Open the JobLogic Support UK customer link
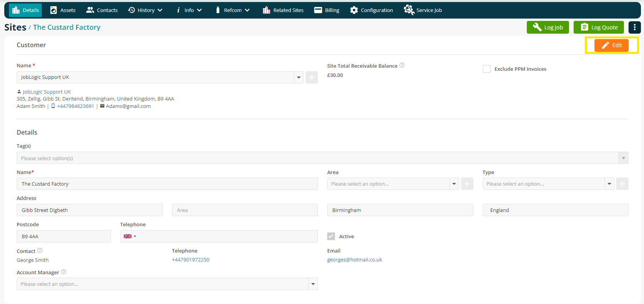 [x=46, y=92]
